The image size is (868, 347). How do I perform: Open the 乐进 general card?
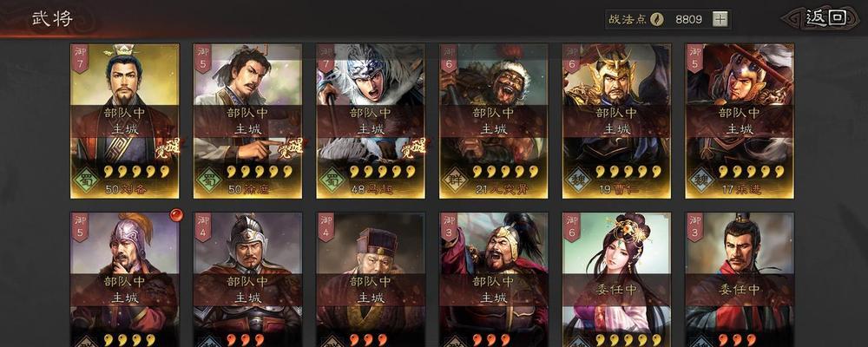coord(739,121)
